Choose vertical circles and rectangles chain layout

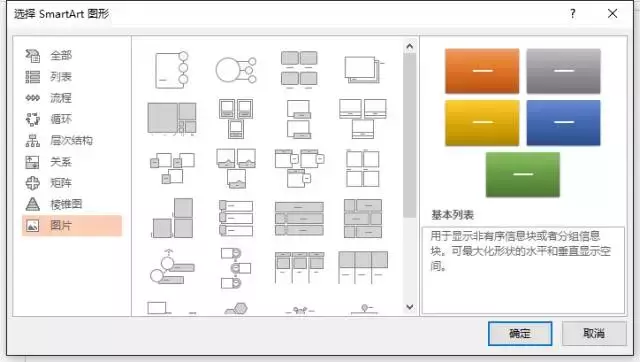[236, 268]
